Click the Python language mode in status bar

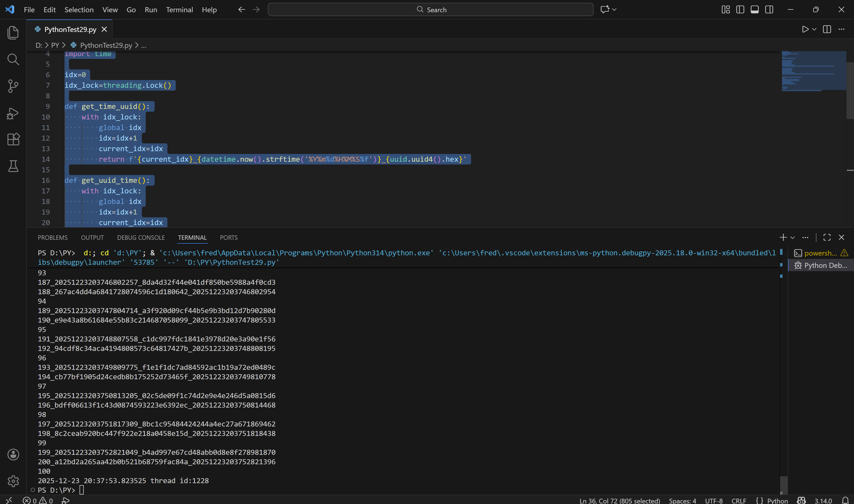(777, 501)
